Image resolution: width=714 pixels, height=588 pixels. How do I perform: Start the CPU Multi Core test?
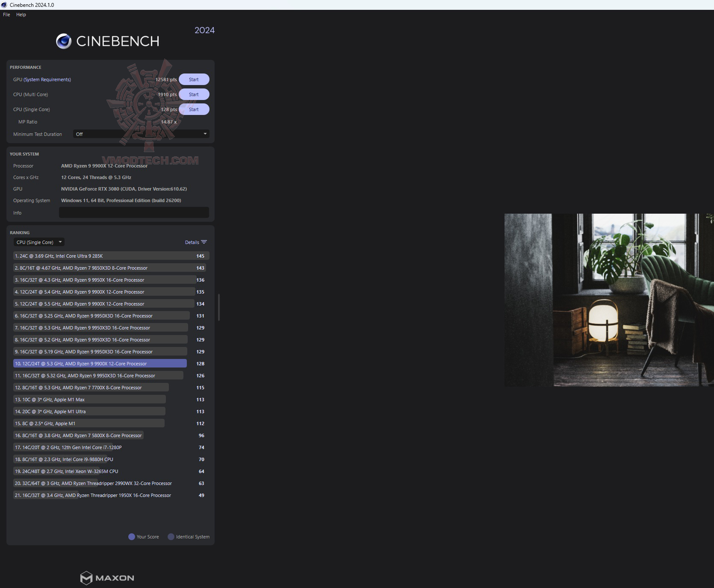click(194, 94)
